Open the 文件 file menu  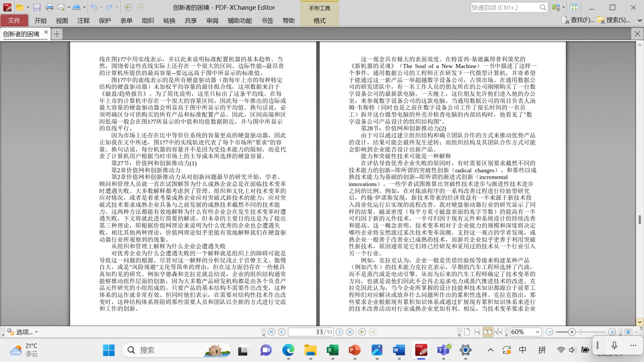point(14,21)
